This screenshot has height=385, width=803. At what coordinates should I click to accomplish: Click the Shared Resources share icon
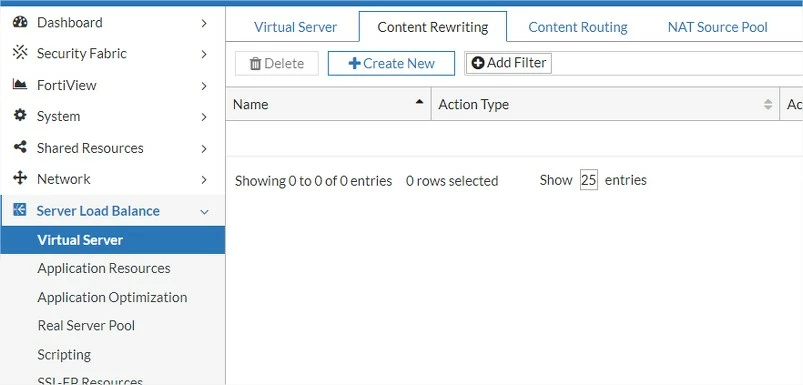20,147
